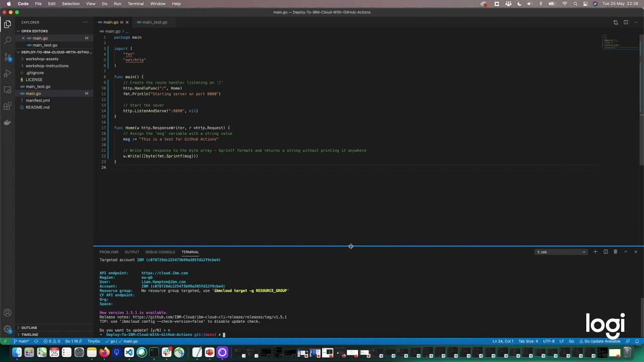The height and width of the screenshot is (362, 644).
Task: Kill the terminal with trash icon
Action: point(615,252)
